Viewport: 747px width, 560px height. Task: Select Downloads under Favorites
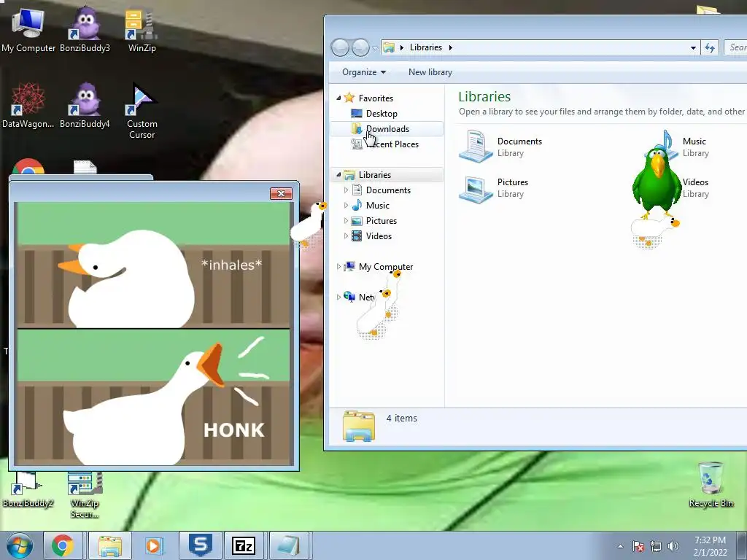pos(387,128)
